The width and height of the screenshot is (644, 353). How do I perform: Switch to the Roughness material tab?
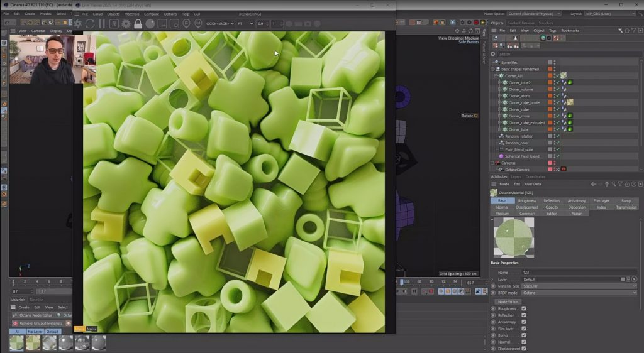pos(527,201)
